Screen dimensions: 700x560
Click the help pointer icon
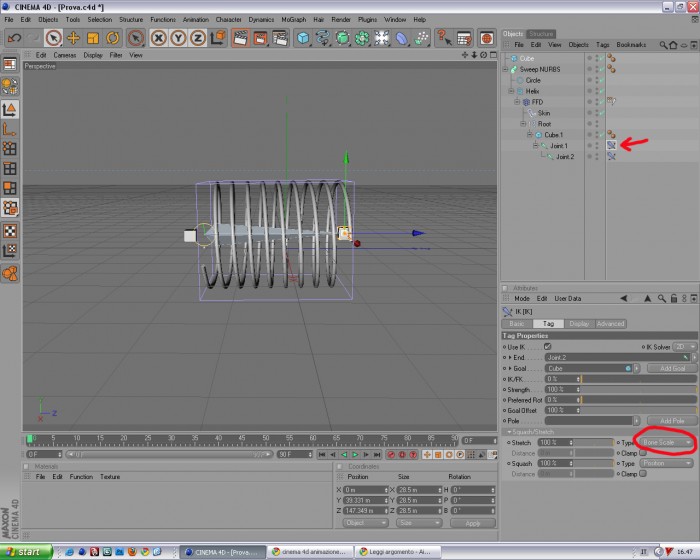[x=443, y=38]
